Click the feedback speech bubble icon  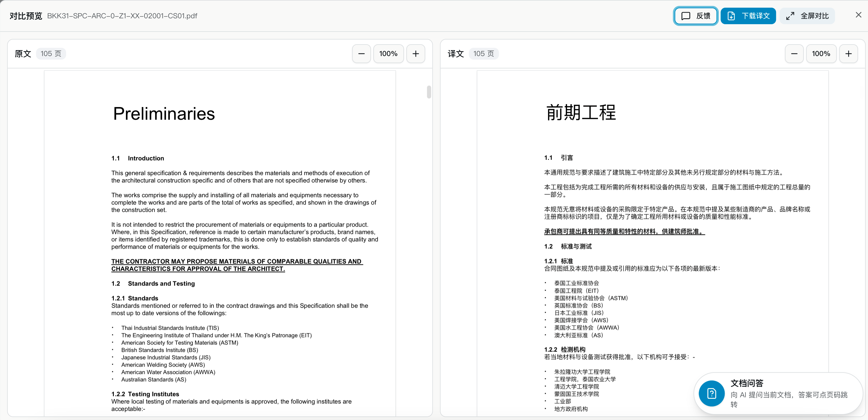pyautogui.click(x=686, y=16)
